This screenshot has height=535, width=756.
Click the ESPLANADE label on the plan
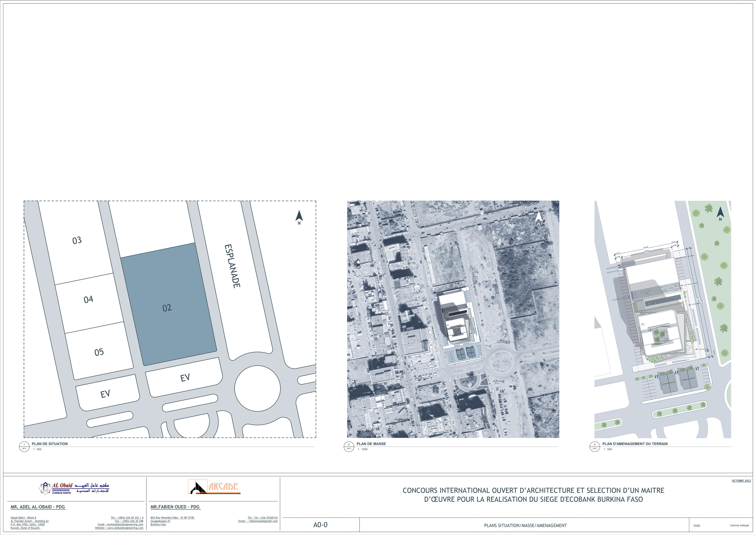click(x=232, y=266)
